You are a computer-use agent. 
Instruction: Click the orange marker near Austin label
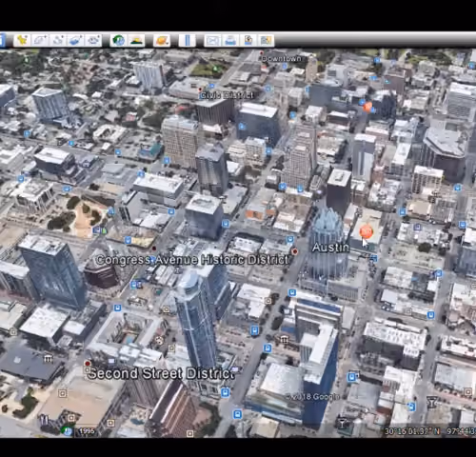366,231
